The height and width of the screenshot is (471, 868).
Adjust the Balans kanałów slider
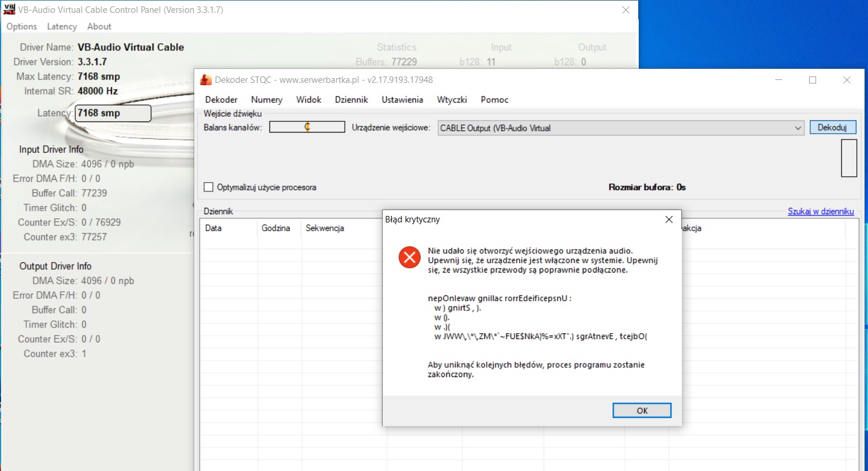[307, 127]
